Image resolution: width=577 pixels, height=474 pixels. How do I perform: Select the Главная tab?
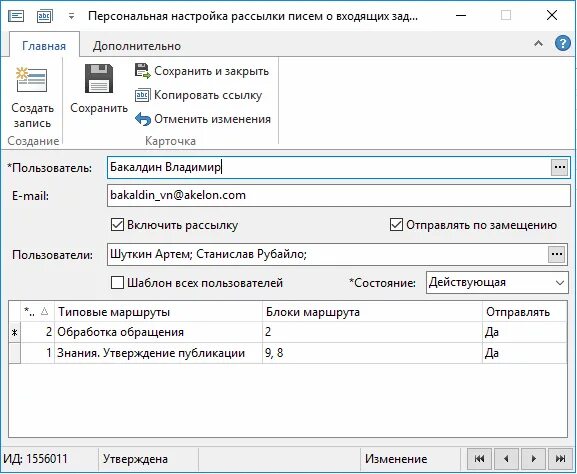(x=44, y=46)
